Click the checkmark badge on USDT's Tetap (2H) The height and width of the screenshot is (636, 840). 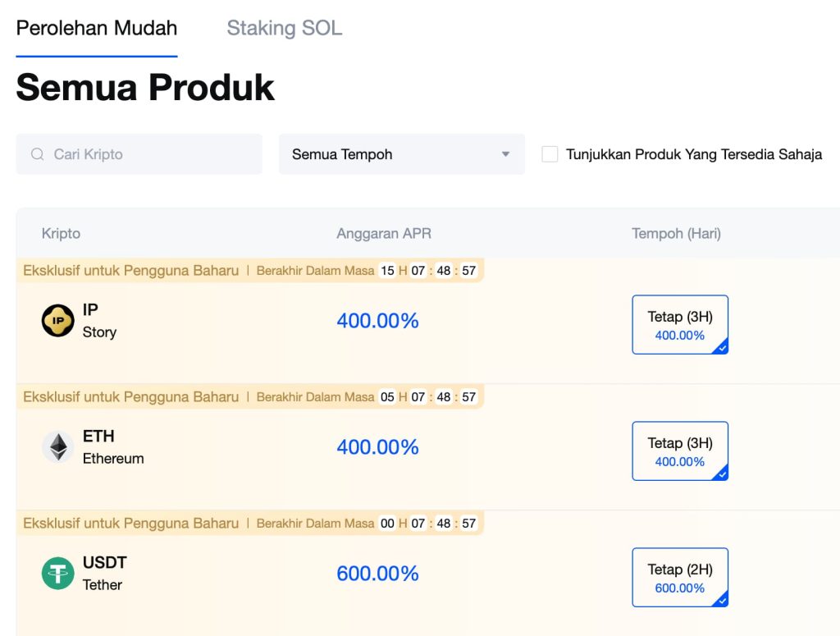tap(721, 601)
